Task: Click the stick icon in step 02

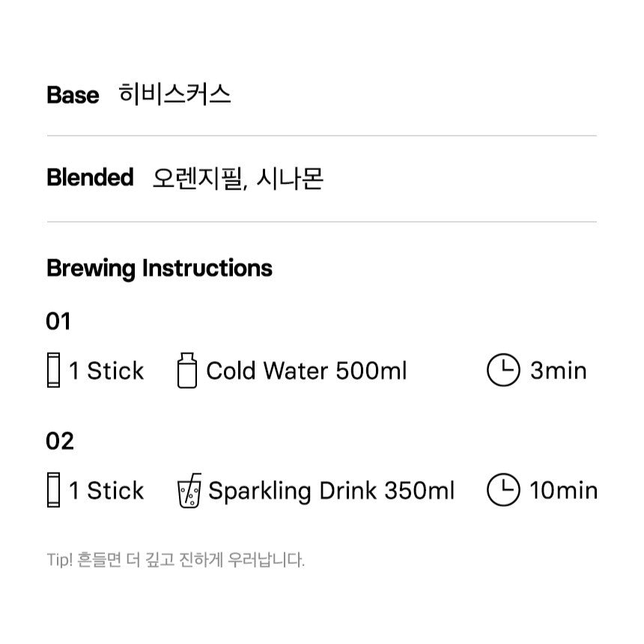Action: [53, 490]
